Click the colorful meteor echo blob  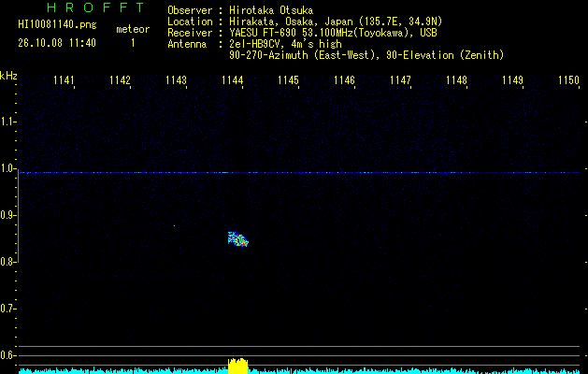coord(238,239)
